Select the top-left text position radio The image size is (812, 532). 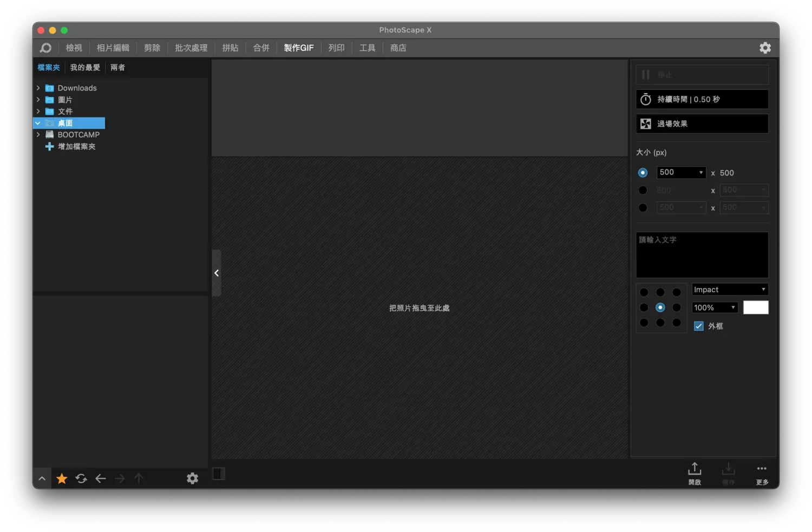pyautogui.click(x=644, y=292)
